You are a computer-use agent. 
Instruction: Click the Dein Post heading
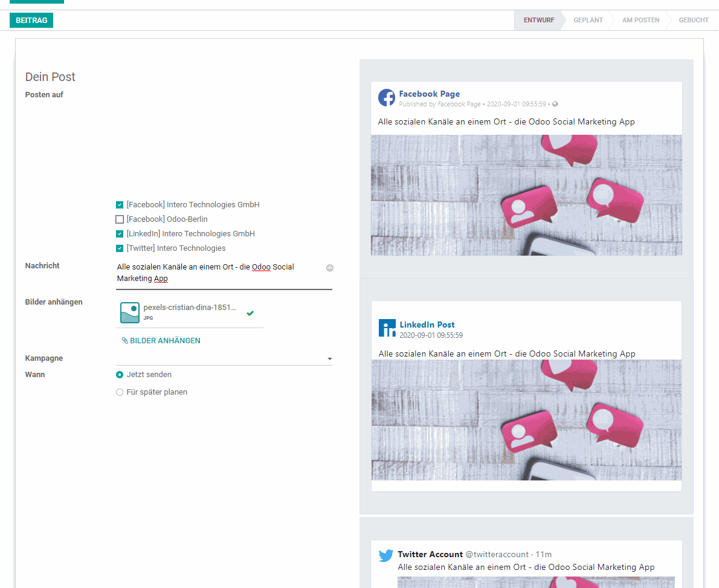click(x=50, y=77)
